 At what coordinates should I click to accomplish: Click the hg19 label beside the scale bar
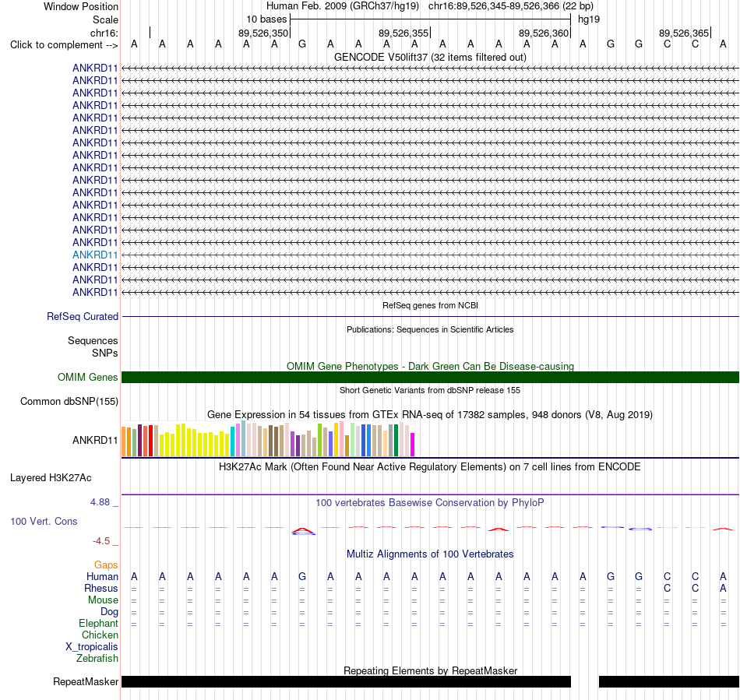click(589, 19)
